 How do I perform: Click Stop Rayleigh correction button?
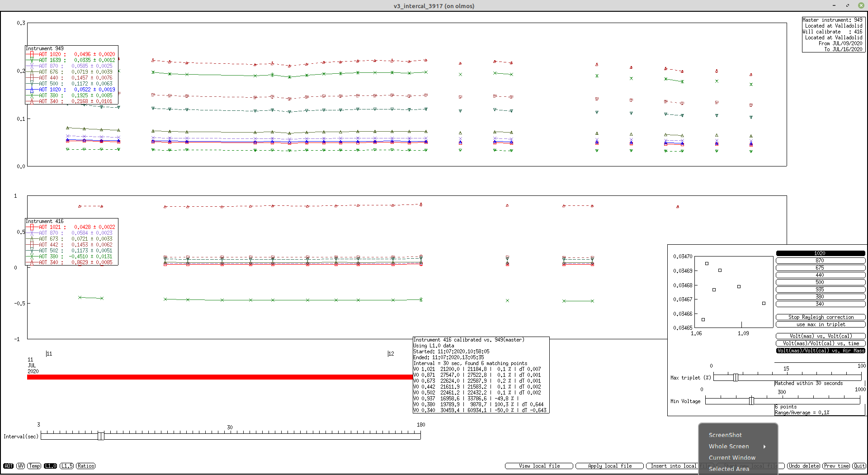[x=821, y=317]
